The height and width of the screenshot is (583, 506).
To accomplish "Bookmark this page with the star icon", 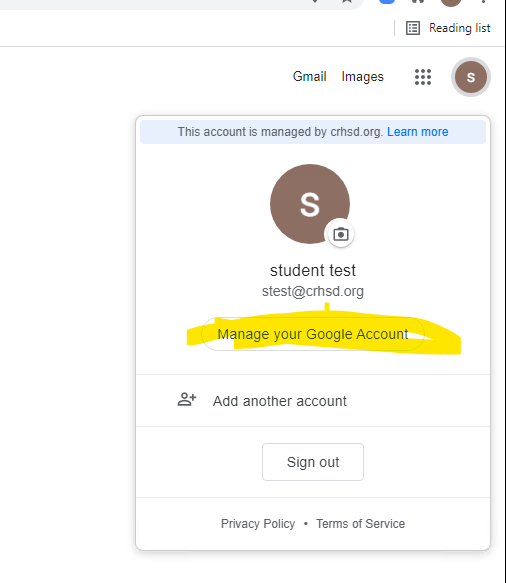I will pyautogui.click(x=347, y=1).
